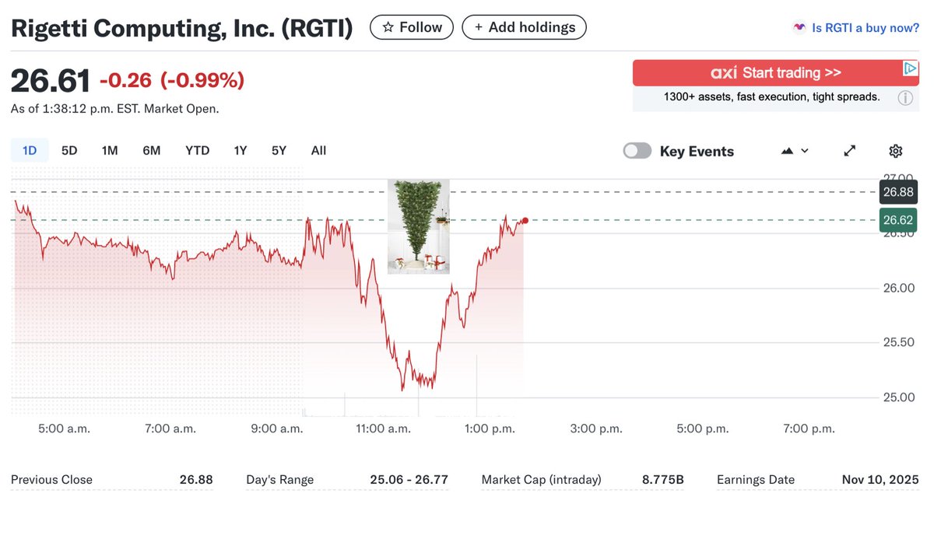Image resolution: width=934 pixels, height=560 pixels.
Task: Click the 25.50 price axis label
Action: click(x=898, y=342)
